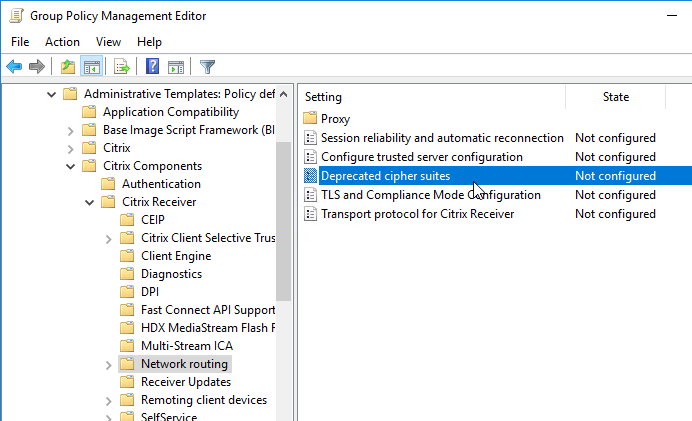
Task: Sort by the State column header
Action: [616, 97]
